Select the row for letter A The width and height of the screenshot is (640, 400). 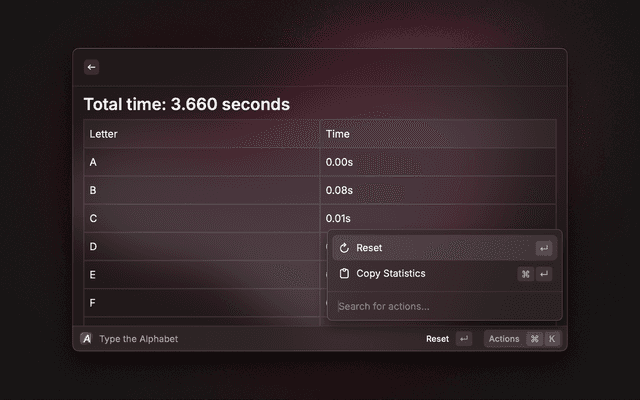(320, 162)
